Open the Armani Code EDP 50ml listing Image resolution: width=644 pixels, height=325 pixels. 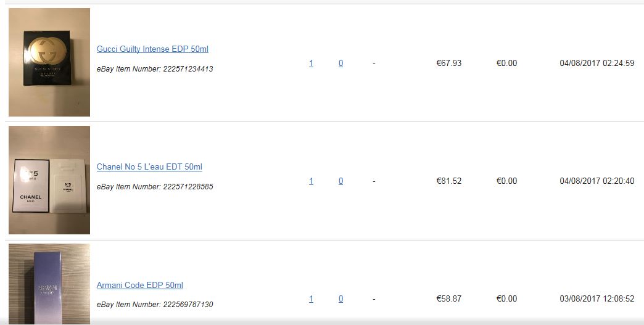[139, 285]
